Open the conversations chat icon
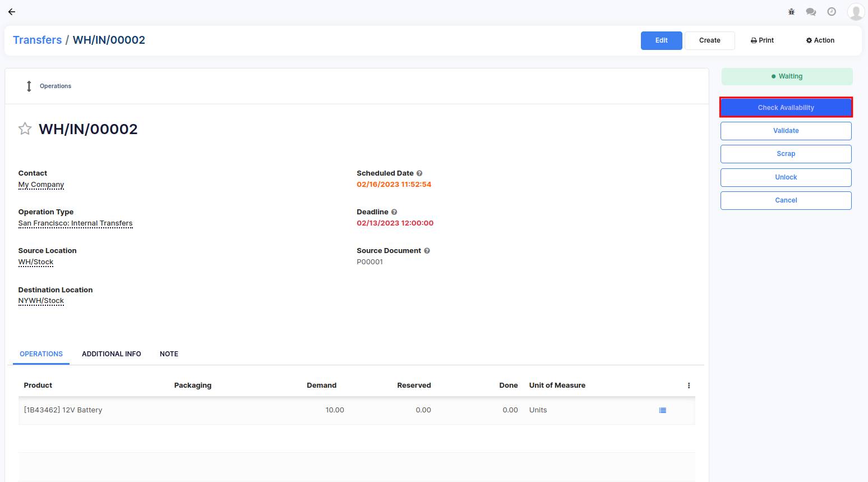The image size is (868, 482). pyautogui.click(x=811, y=12)
